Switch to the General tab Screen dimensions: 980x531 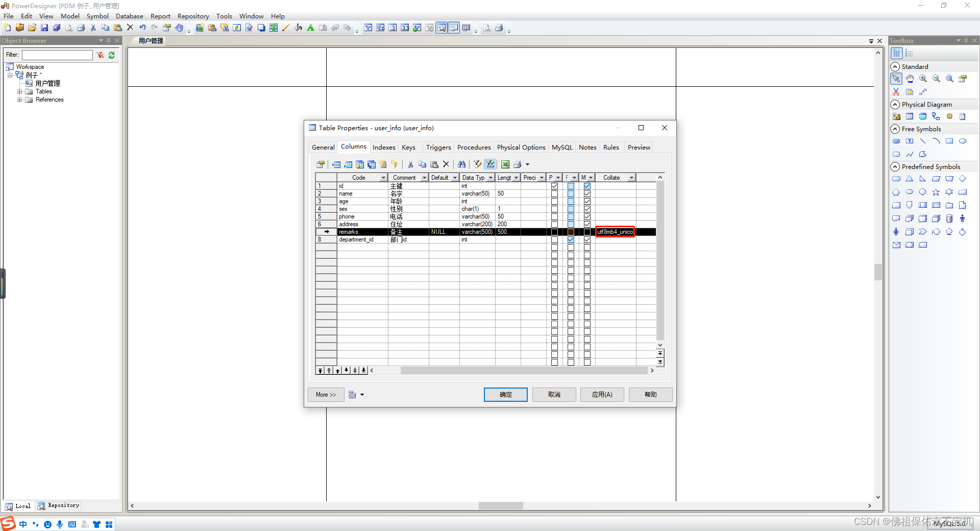click(323, 148)
